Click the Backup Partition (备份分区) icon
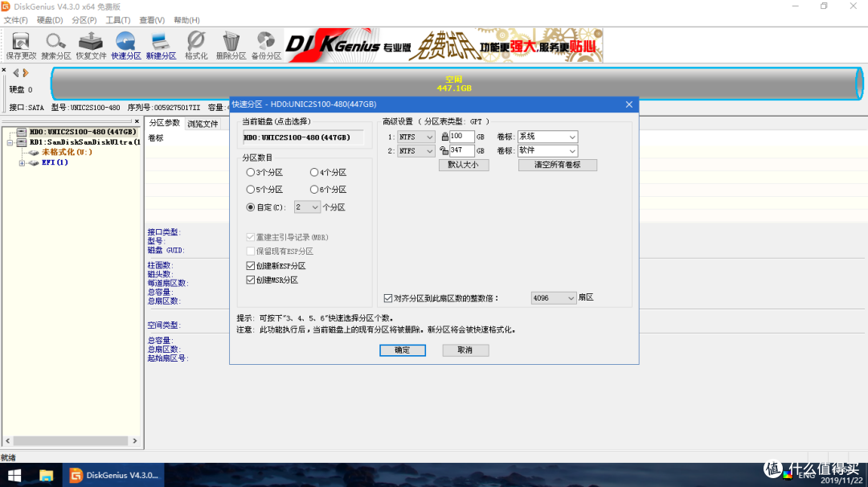This screenshot has height=487, width=868. tap(266, 45)
